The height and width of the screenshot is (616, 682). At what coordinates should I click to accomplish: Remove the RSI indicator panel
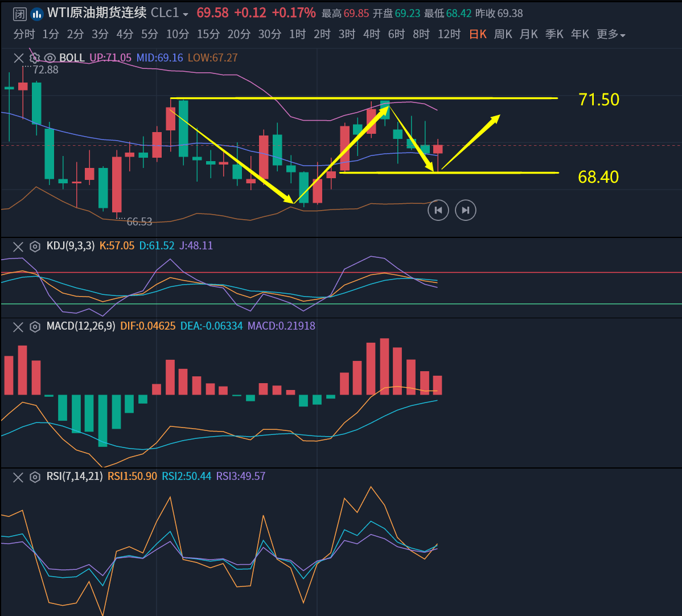click(x=19, y=477)
